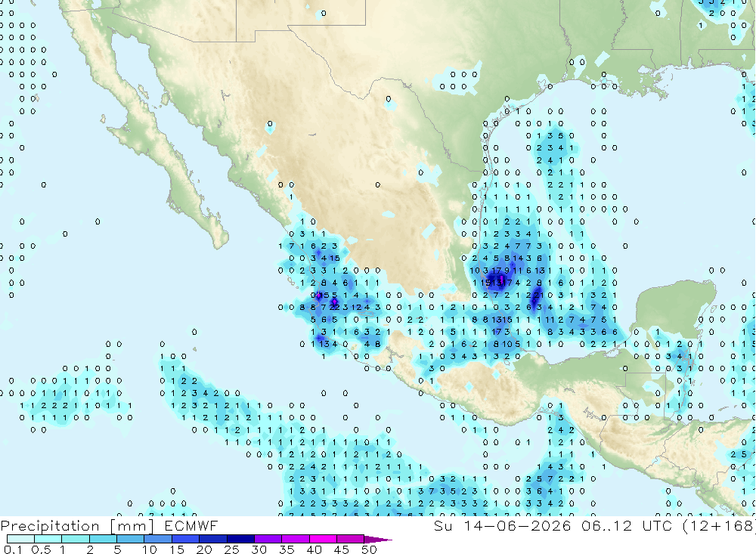Click the '0.1' legend value
This screenshot has width=756, height=554.
tap(13, 549)
